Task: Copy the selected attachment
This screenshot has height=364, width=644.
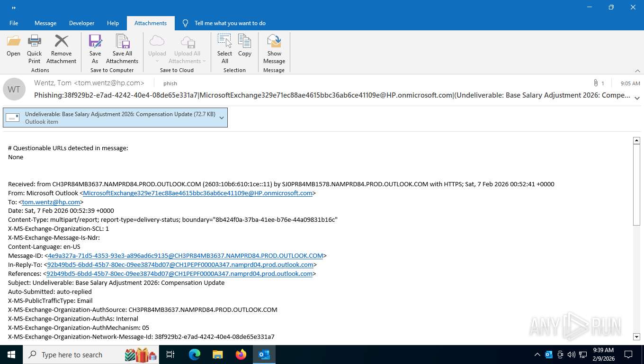Action: tap(245, 46)
